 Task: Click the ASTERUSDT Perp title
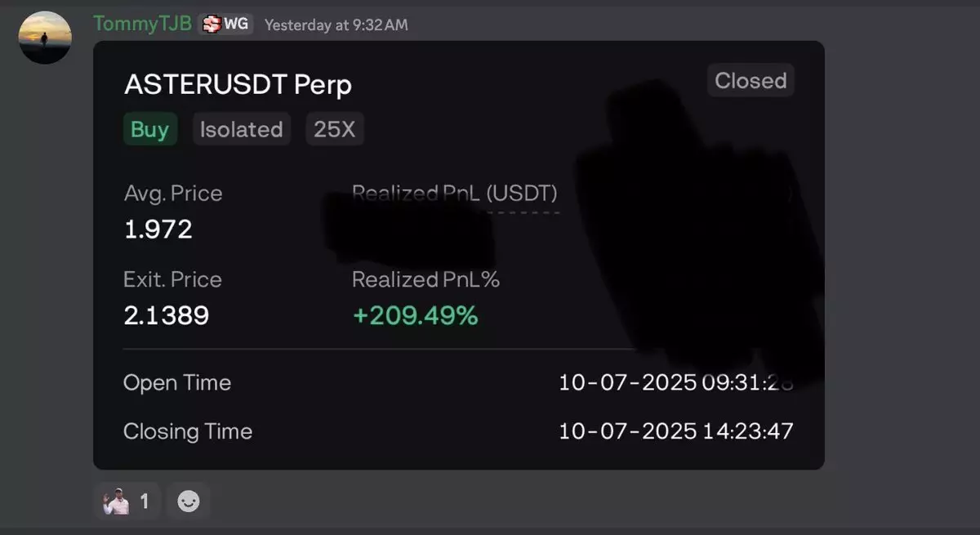pyautogui.click(x=238, y=85)
